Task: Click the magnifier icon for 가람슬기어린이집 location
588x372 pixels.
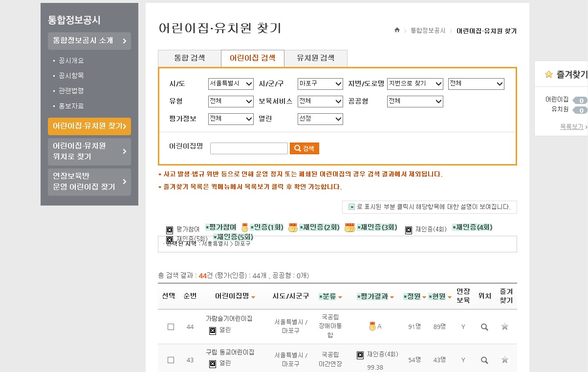Action: (484, 327)
